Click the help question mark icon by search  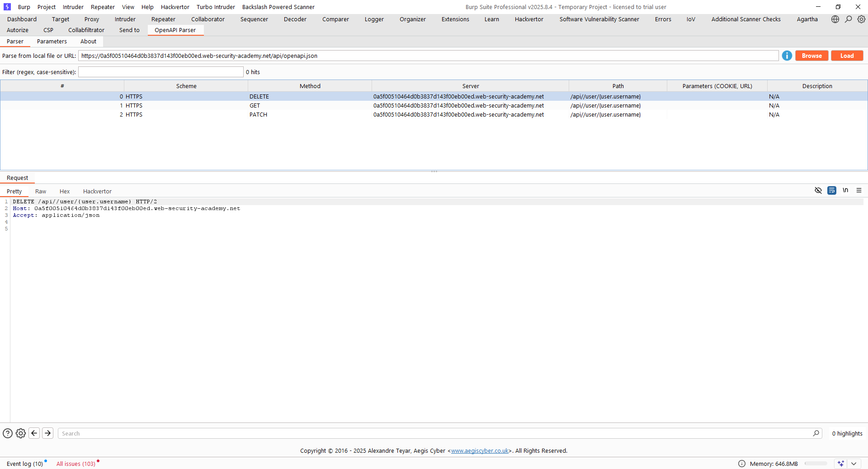8,433
